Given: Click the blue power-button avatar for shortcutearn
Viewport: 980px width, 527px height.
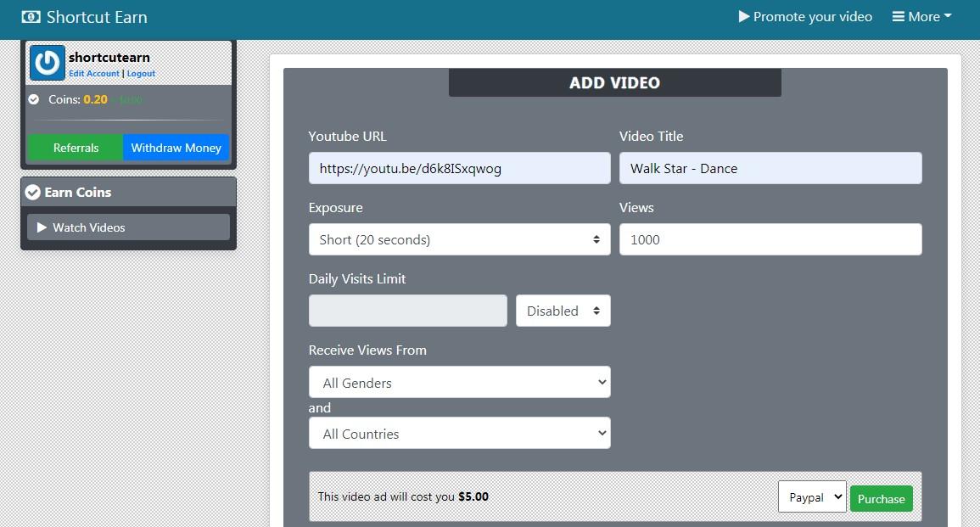Looking at the screenshot, I should 47,62.
